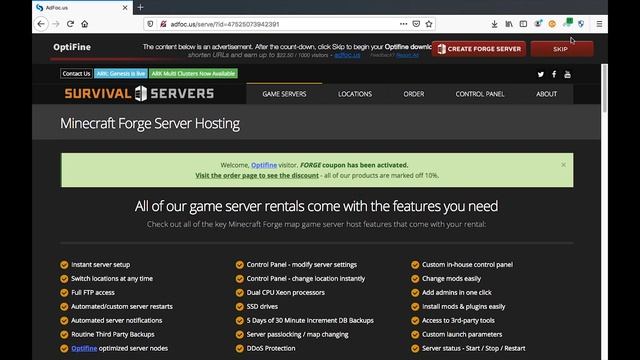Click the Optifine optimized server nodes link
This screenshot has height=360, width=640.
(84, 348)
